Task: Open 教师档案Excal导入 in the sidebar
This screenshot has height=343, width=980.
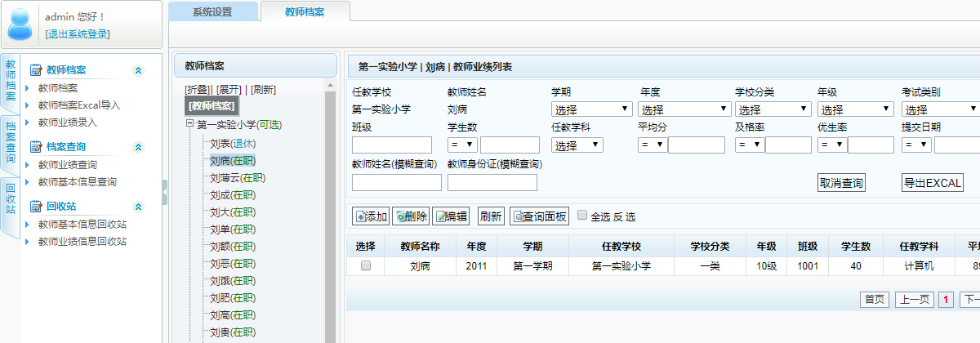Action: [x=79, y=105]
